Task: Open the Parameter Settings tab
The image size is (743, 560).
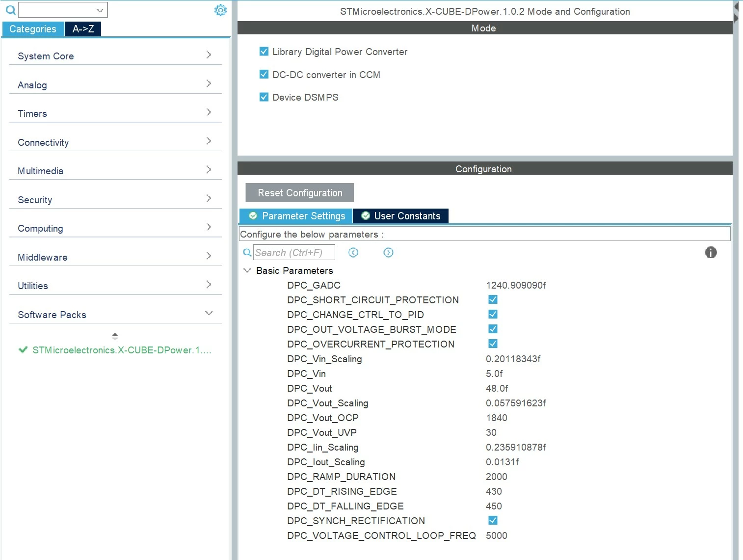Action: pyautogui.click(x=296, y=216)
